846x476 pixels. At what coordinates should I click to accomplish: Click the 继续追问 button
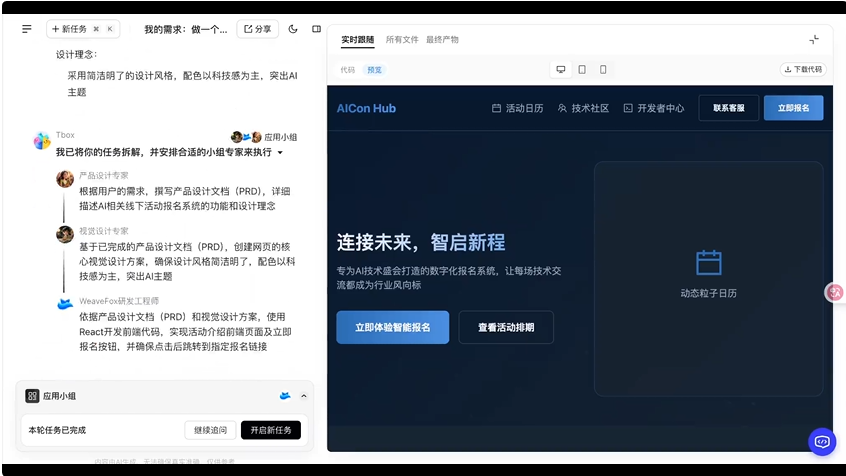tap(210, 430)
